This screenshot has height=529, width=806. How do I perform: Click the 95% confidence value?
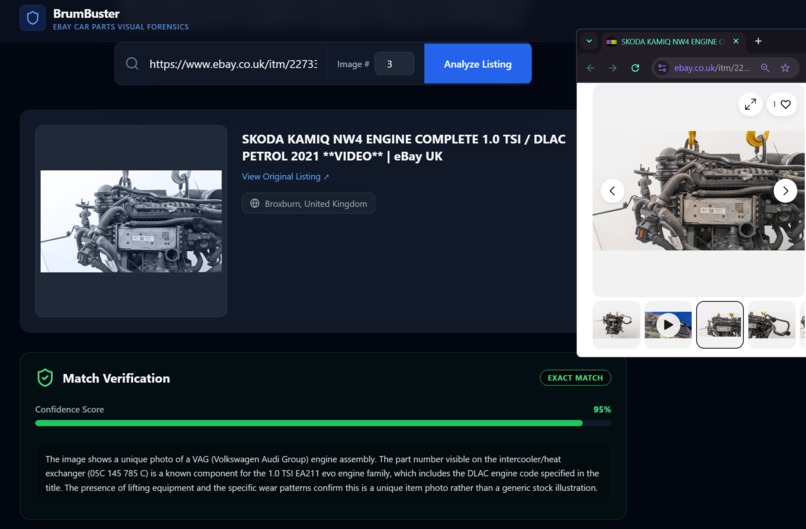[x=602, y=410]
